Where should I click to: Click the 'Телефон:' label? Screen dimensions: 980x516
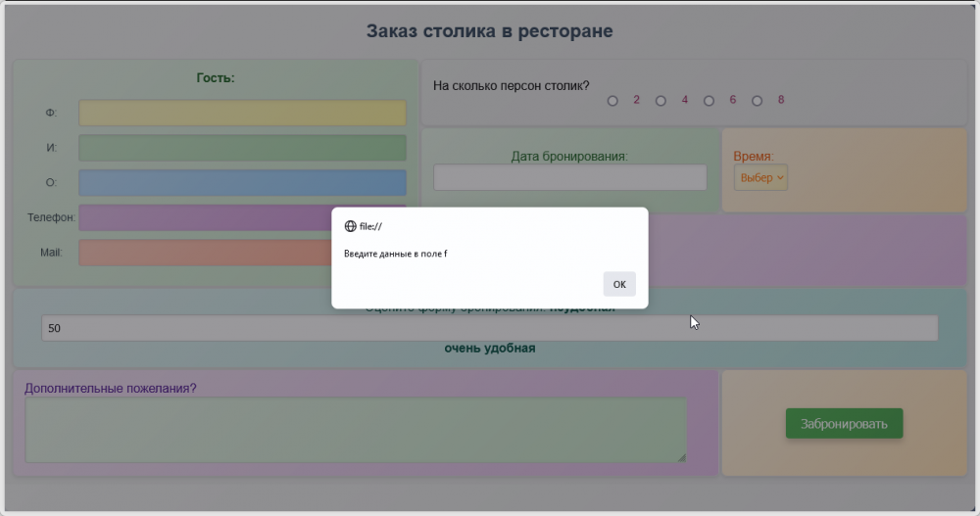[51, 217]
